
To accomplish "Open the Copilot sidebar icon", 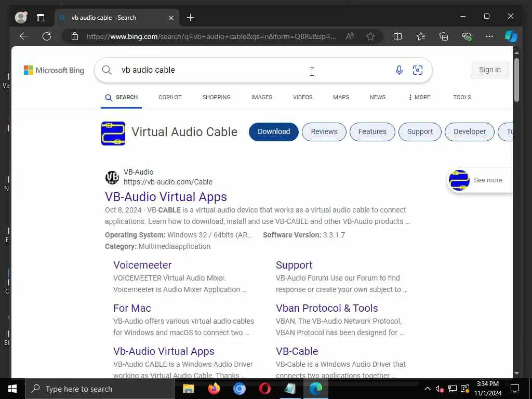I will [511, 36].
